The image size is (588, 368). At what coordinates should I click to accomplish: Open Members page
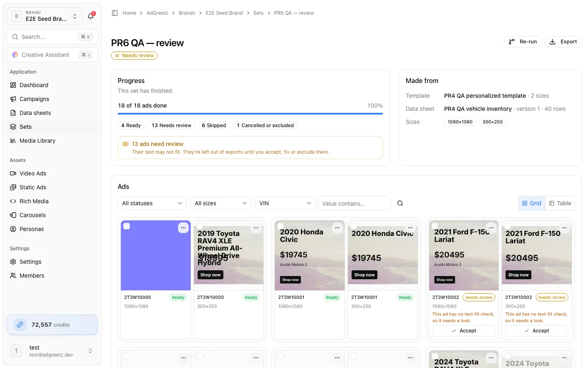coord(52,276)
